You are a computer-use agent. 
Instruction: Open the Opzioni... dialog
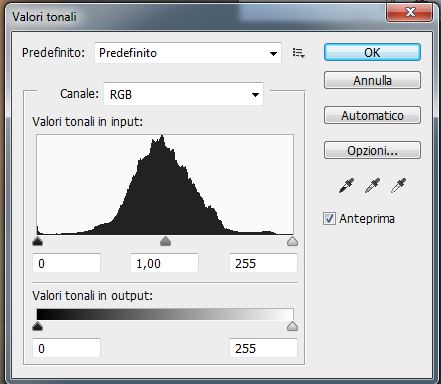(372, 150)
